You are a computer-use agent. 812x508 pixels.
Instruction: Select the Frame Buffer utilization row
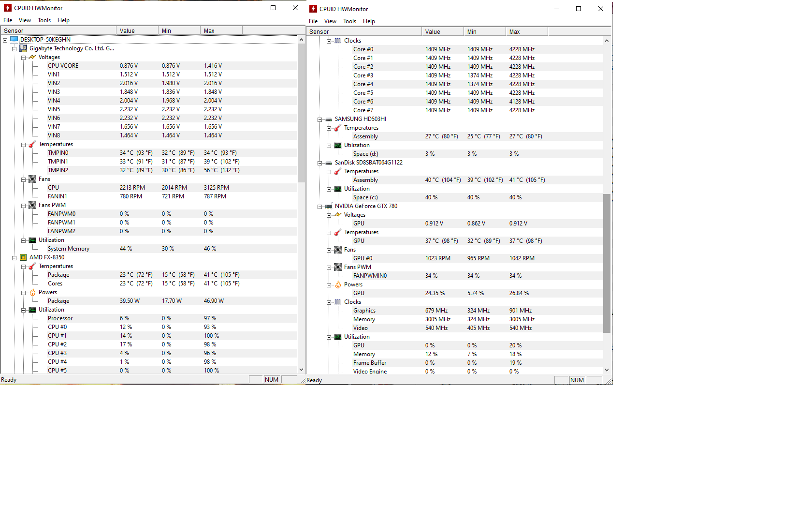point(454,363)
